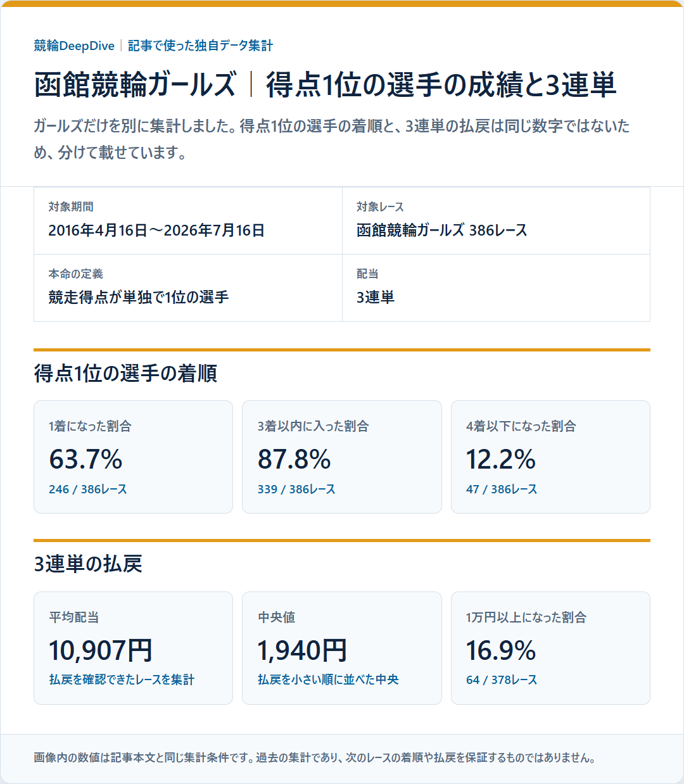Viewport: 684px width, 784px height.
Task: Click the 払戻を確認できたレースを集計 note
Action: 122,680
